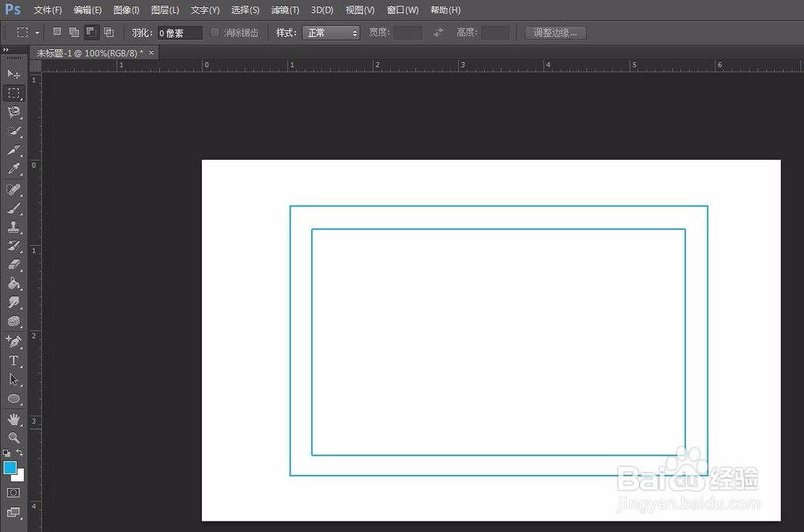Choose New selection mode

57,32
